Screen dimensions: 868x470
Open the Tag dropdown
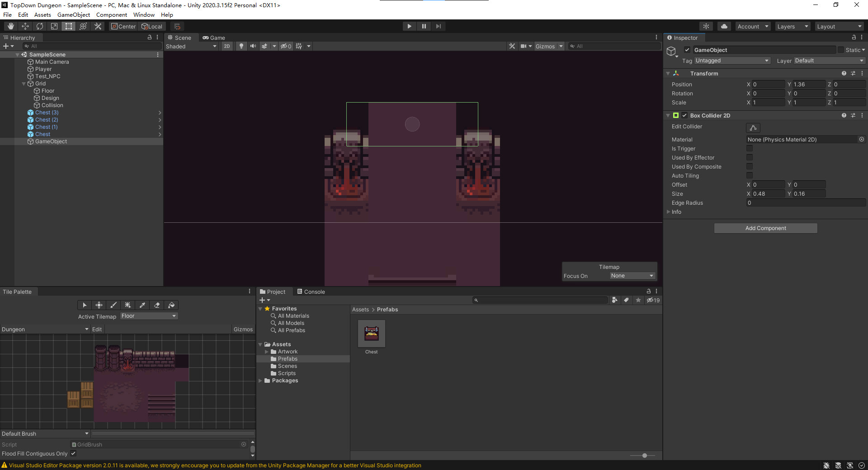tap(732, 61)
